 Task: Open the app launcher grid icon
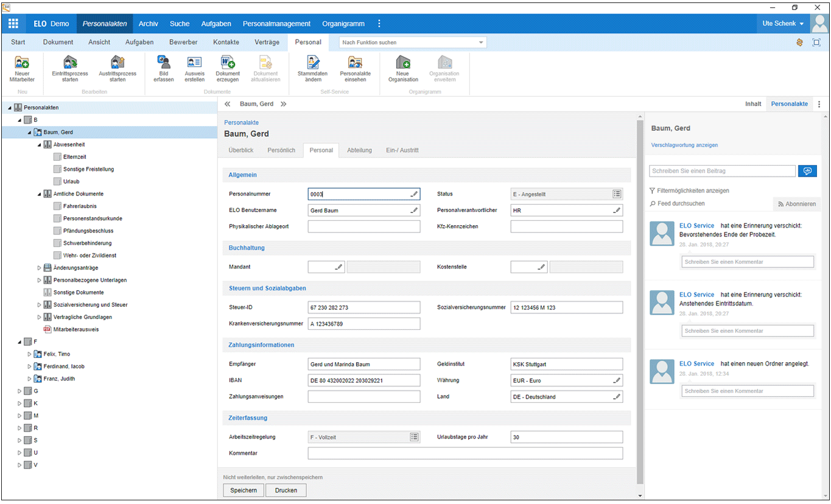(13, 24)
